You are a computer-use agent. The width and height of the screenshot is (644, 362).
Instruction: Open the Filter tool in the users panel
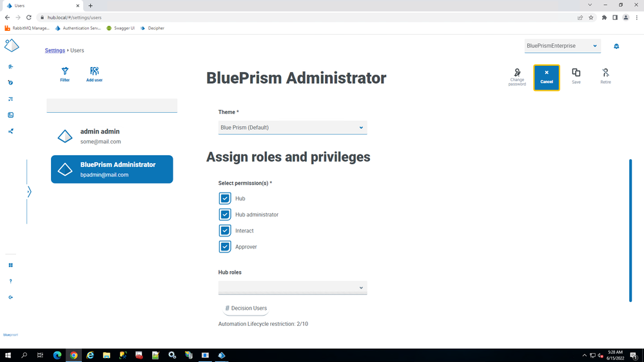[65, 74]
